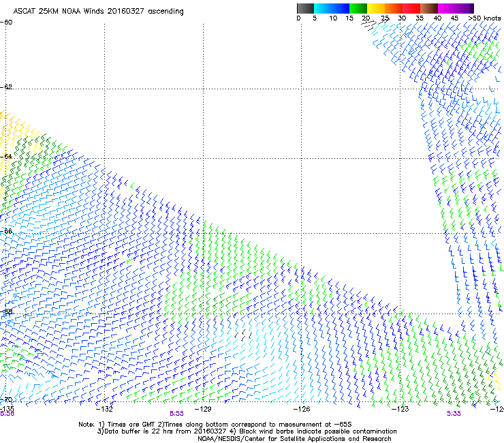Click the latitude label "-64"
The width and height of the screenshot is (504, 443).
click(x=6, y=156)
